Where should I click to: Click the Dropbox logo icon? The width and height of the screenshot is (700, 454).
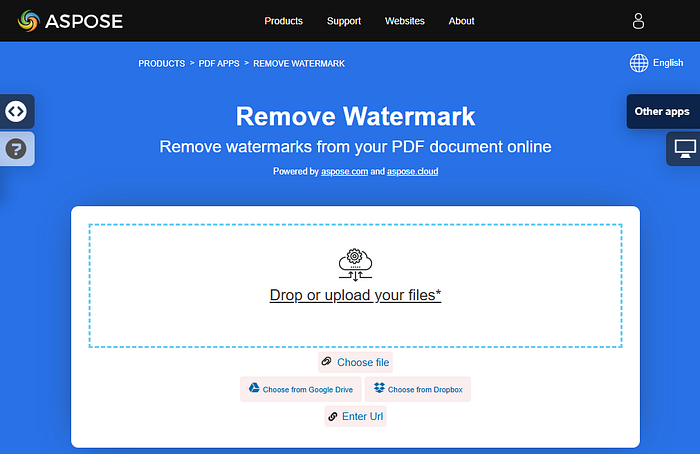tap(379, 387)
